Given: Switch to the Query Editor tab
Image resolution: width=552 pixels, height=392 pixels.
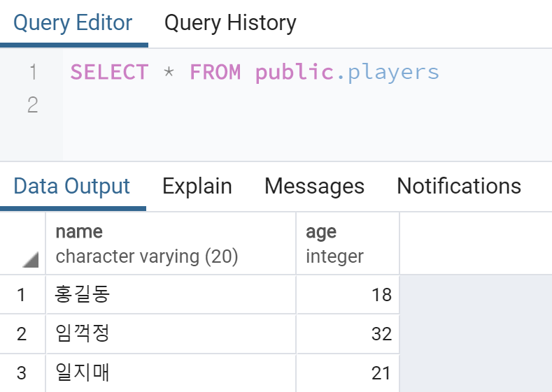Looking at the screenshot, I should coord(73,23).
